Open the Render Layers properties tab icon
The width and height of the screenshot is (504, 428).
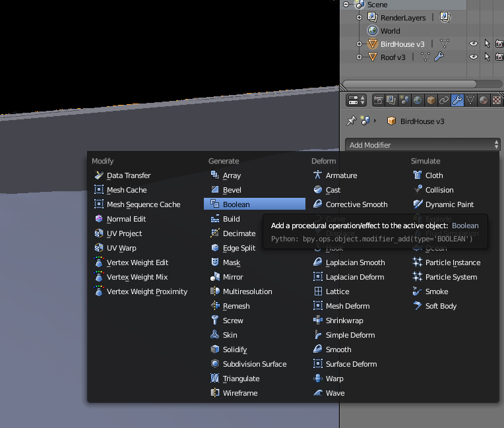(x=391, y=100)
